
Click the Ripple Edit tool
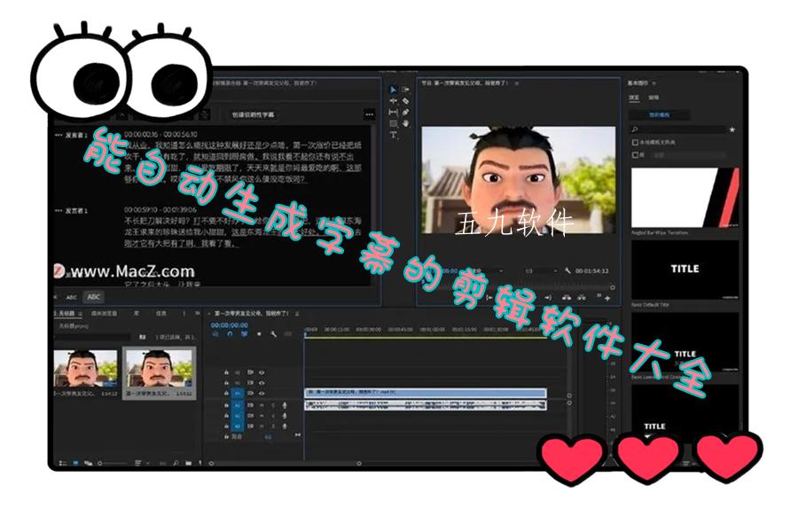click(x=394, y=101)
